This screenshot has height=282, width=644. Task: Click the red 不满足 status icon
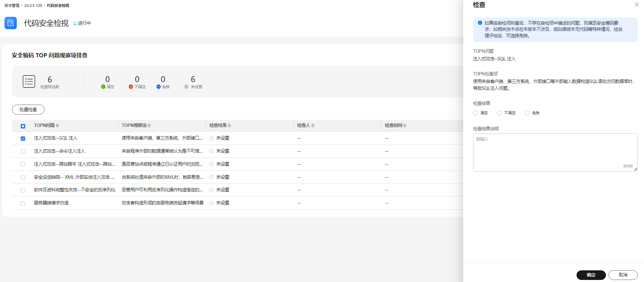coord(131,87)
